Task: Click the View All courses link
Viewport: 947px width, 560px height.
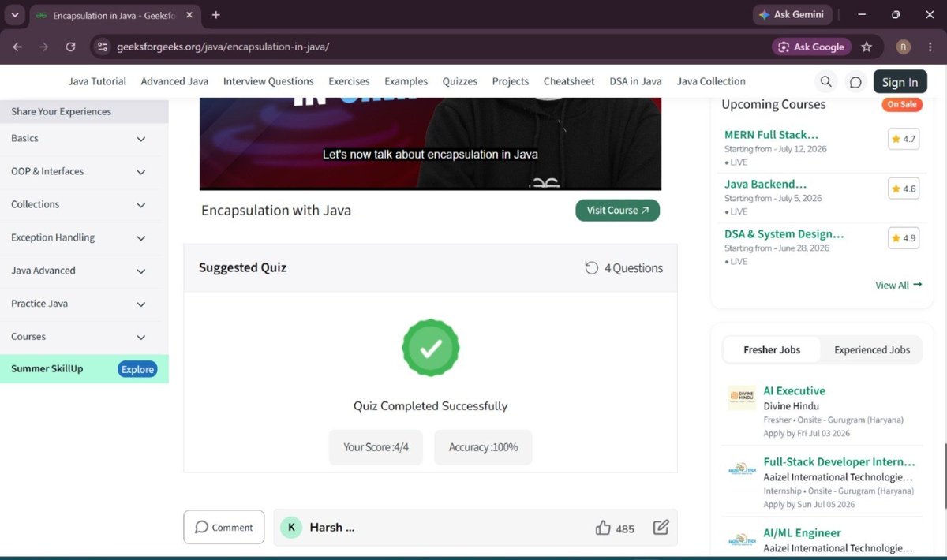Action: pyautogui.click(x=898, y=285)
